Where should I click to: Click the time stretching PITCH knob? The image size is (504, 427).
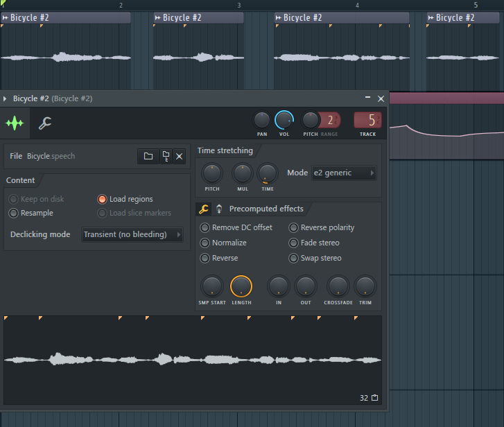point(212,173)
